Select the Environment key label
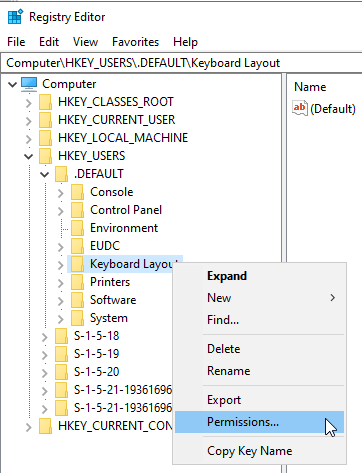 pyautogui.click(x=124, y=228)
